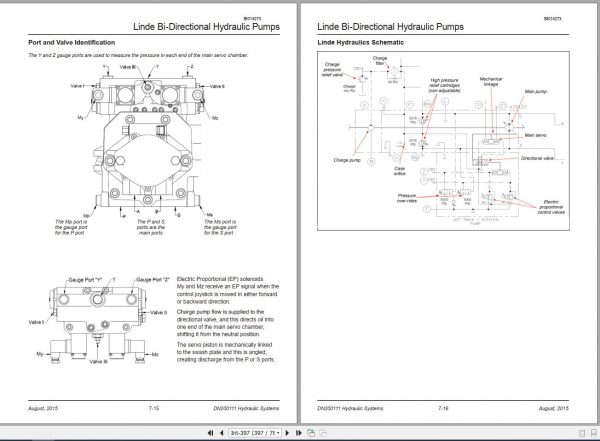Click 'August, 2015' in the left footer
The height and width of the screenshot is (441, 600).
tap(43, 408)
